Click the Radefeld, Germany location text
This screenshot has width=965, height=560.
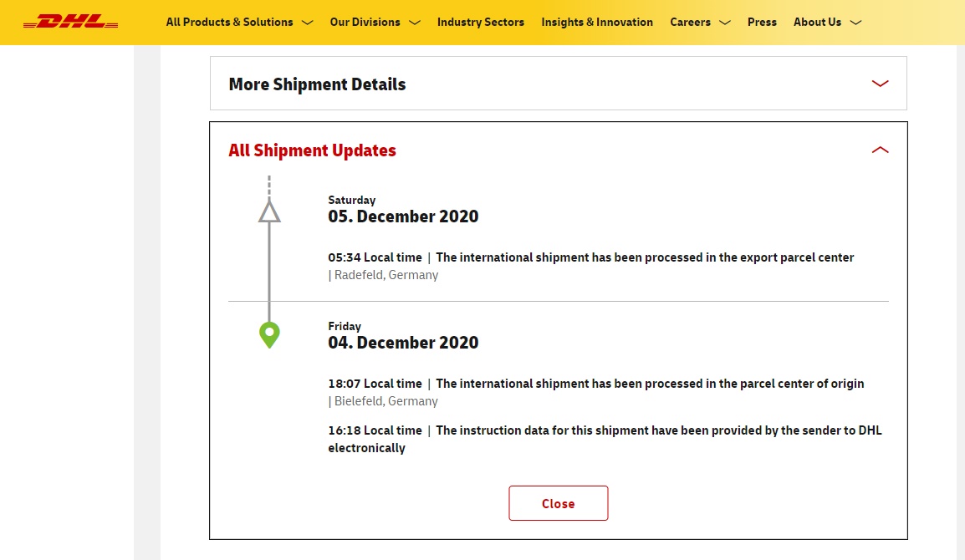385,275
